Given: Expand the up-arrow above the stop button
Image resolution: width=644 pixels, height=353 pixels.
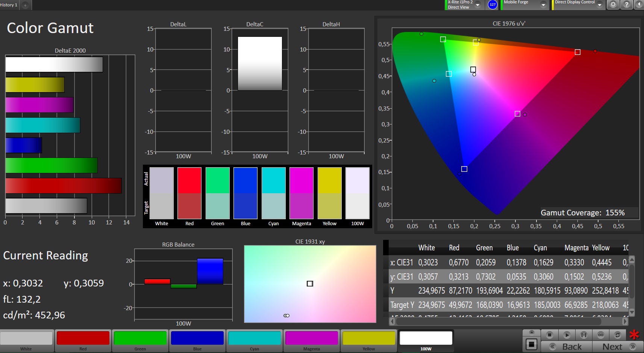Looking at the screenshot, I should pos(532,332).
